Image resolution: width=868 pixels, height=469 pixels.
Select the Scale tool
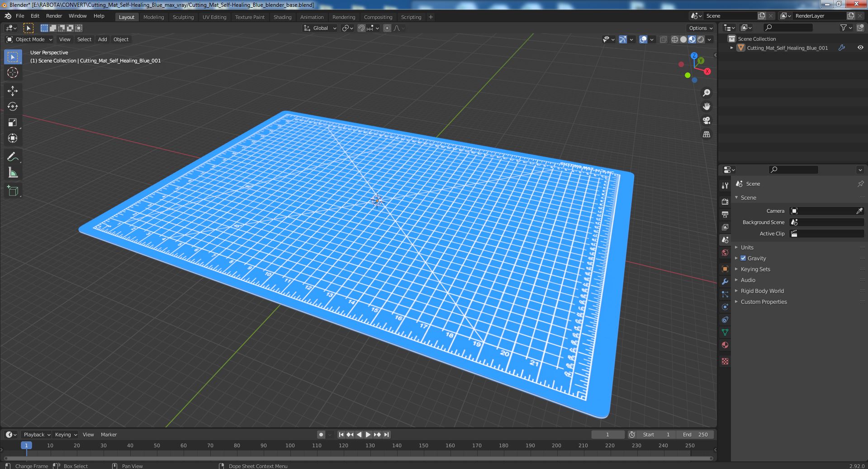pyautogui.click(x=13, y=123)
